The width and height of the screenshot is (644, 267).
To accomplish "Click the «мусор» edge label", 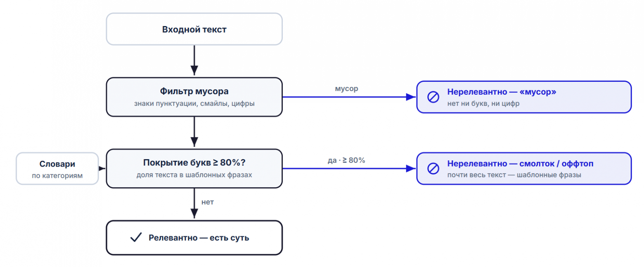I will (x=346, y=89).
